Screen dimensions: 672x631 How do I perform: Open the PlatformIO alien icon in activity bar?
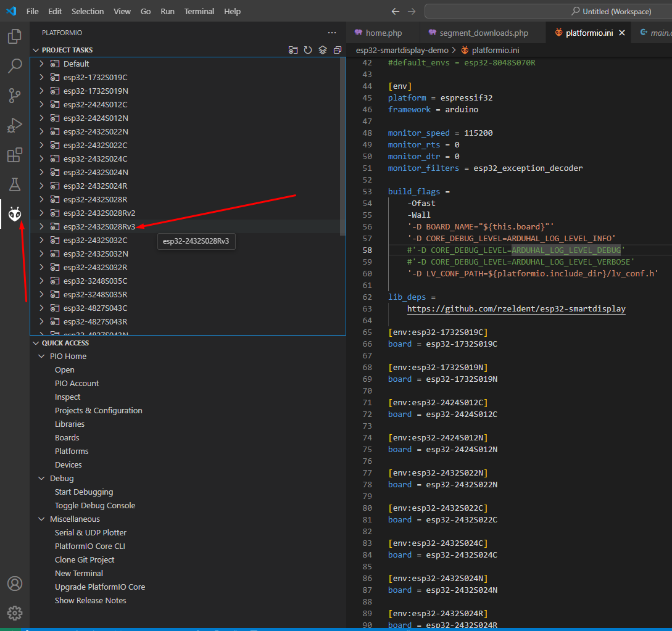15,214
